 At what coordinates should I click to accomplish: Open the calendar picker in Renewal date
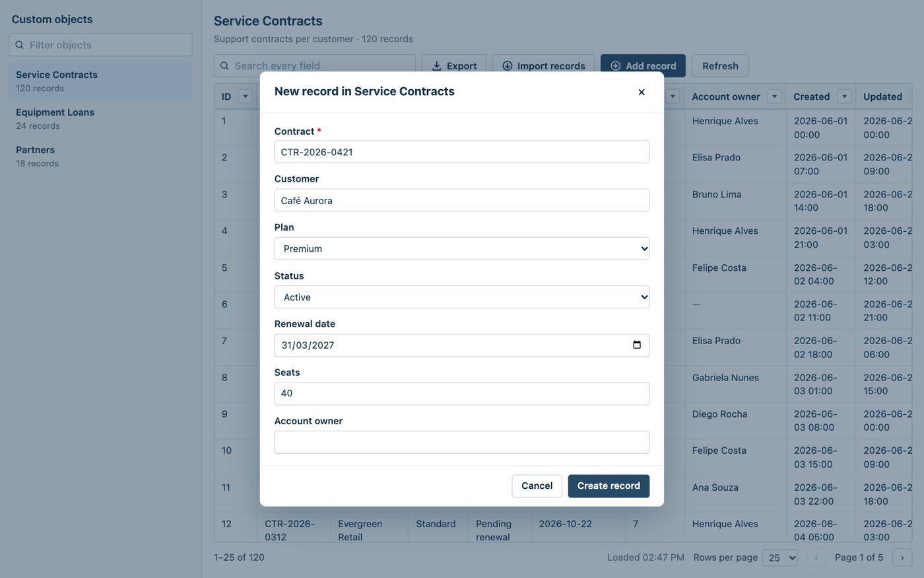[x=637, y=345]
